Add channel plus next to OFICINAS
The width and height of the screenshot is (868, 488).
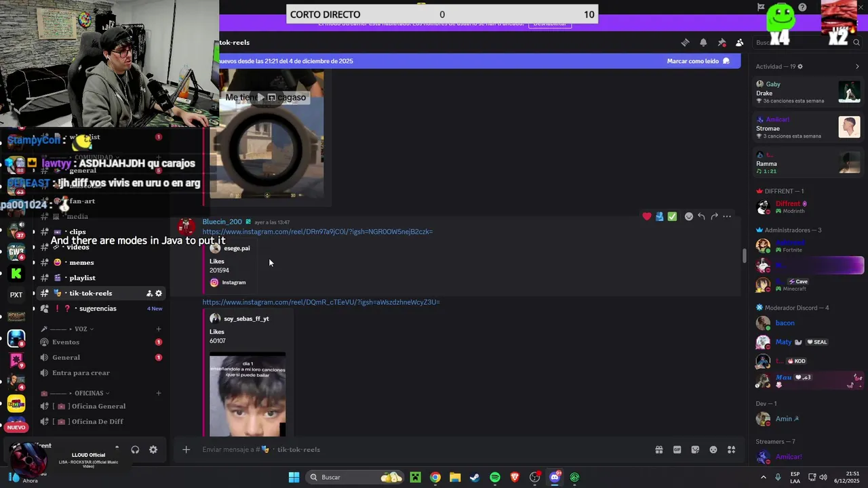click(x=159, y=393)
